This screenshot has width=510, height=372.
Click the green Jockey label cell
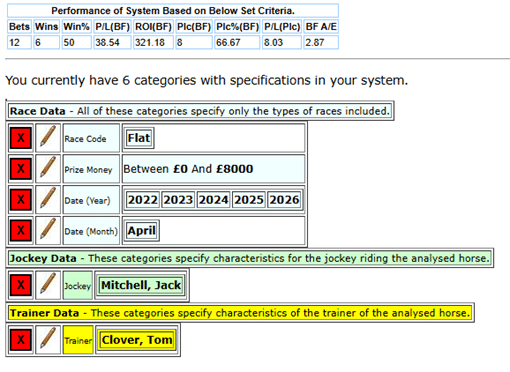[x=78, y=285]
